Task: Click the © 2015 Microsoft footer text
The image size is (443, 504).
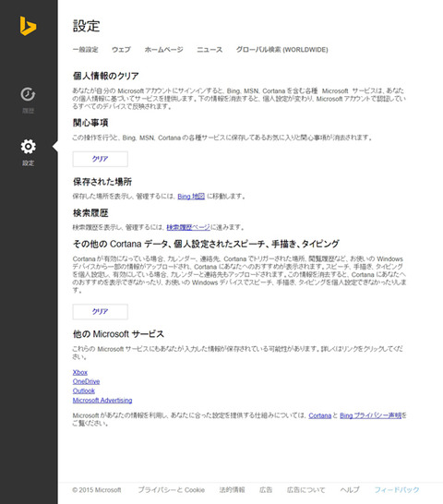Action: click(x=97, y=490)
